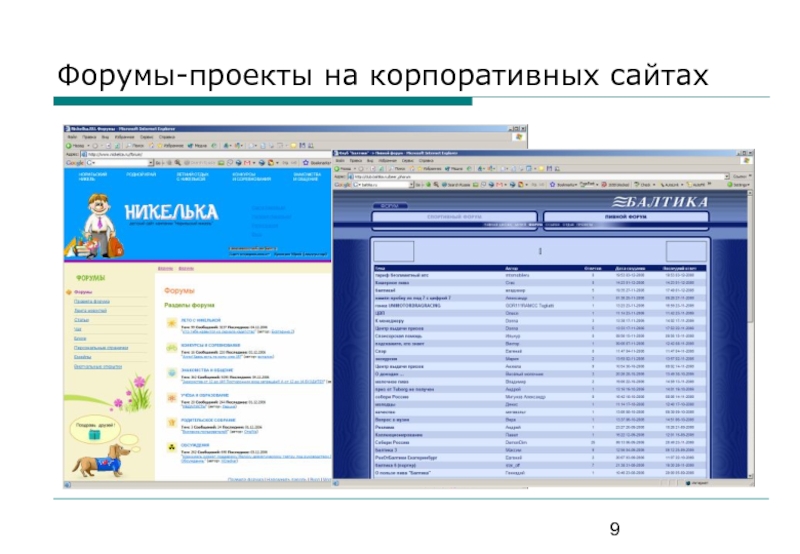Open ЛЕТО С НИКЕЛЬКОЙ forum section
The width and height of the screenshot is (800, 554).
[201, 320]
